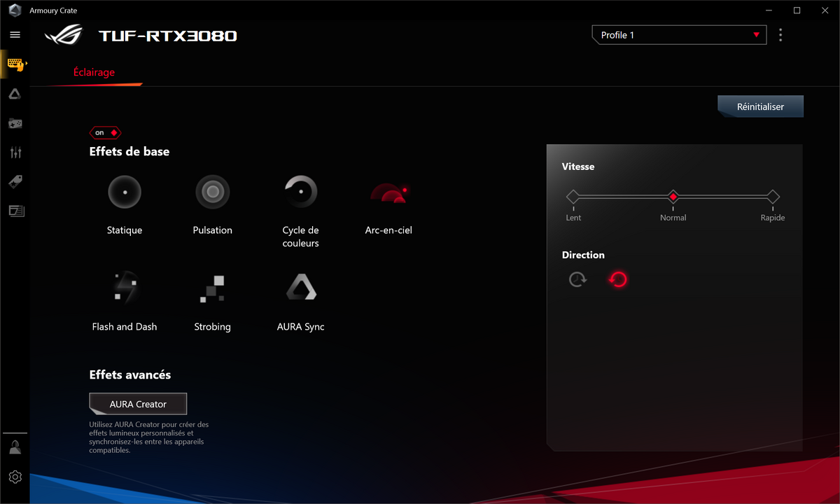The width and height of the screenshot is (840, 504).
Task: Select the AURA Sync effect icon
Action: (301, 288)
